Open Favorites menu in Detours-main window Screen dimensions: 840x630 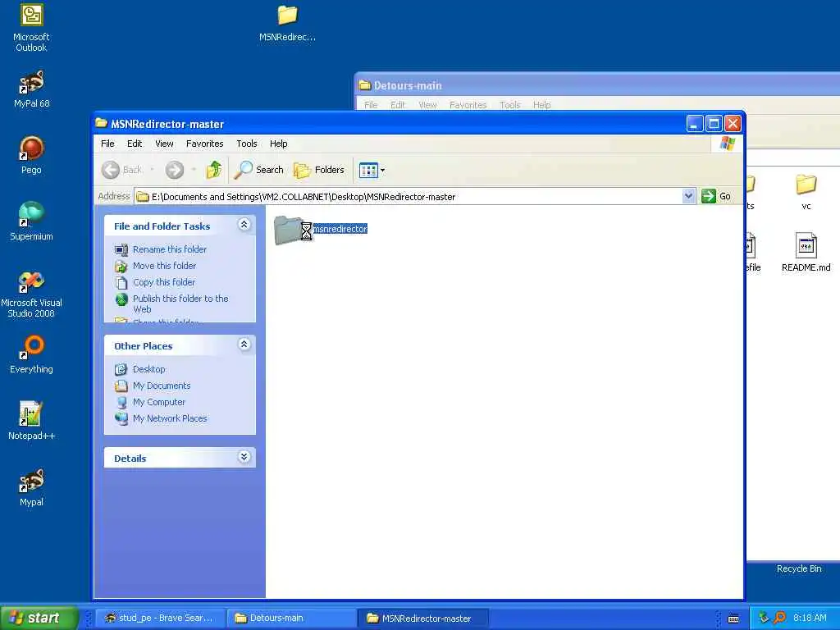pos(468,105)
